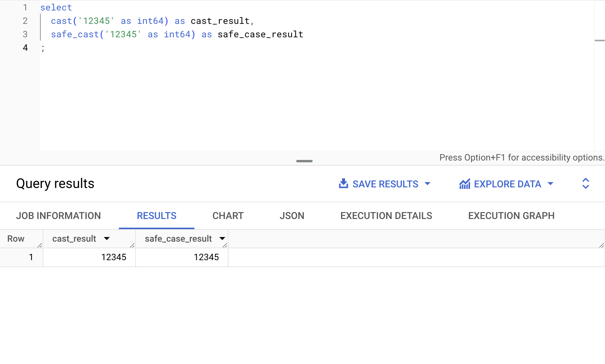Open the Explore Data dropdown arrow
605x364 pixels.
[x=551, y=184]
